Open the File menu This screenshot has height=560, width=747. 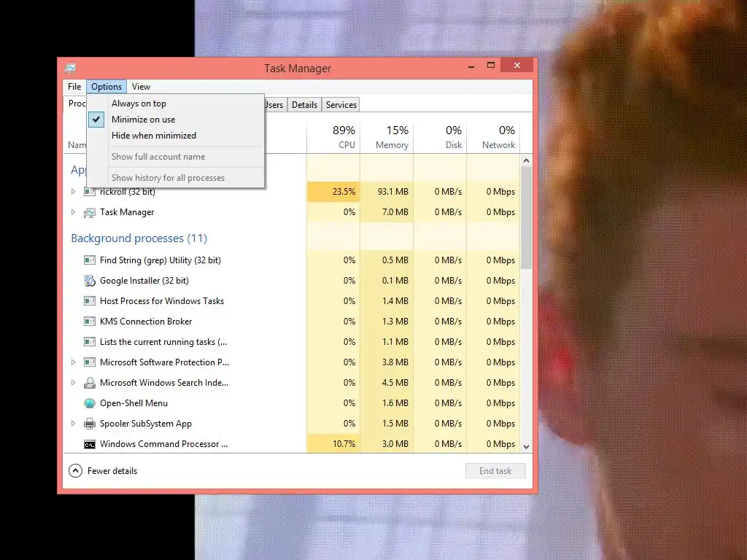pos(74,87)
